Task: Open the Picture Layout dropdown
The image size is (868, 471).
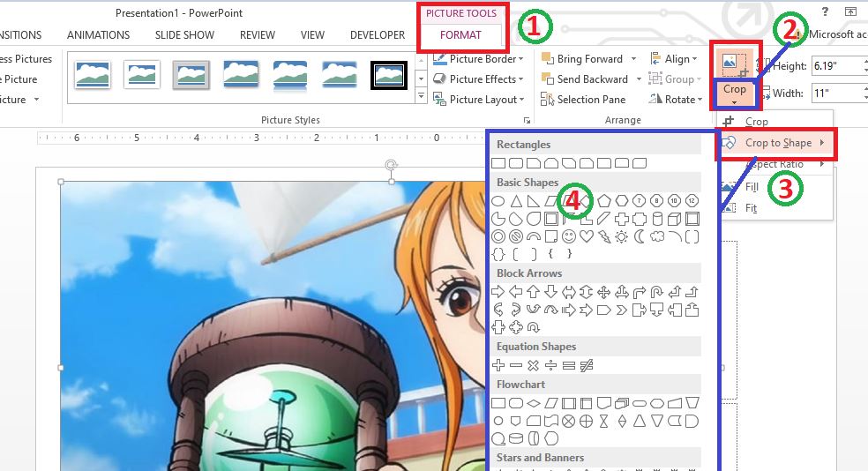Action: (478, 100)
